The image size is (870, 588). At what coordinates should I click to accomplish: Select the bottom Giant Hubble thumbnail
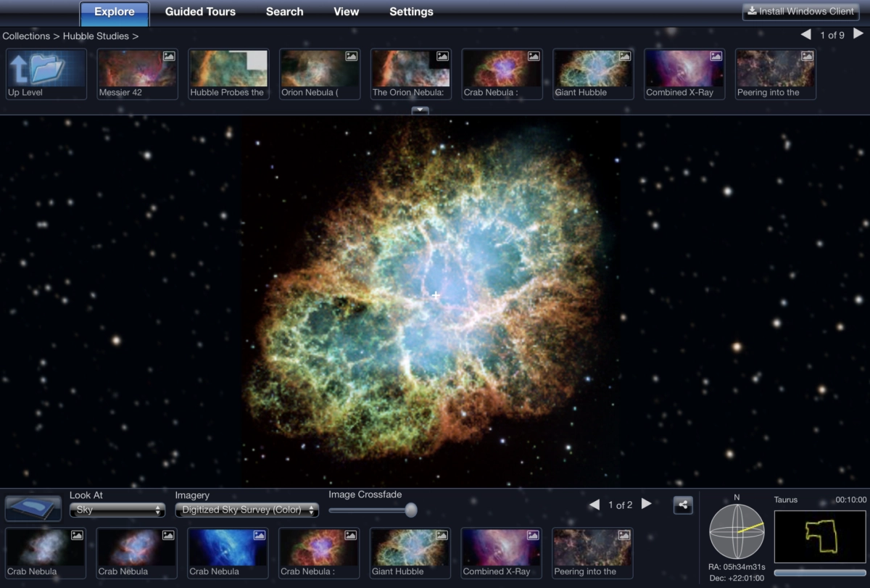click(410, 552)
